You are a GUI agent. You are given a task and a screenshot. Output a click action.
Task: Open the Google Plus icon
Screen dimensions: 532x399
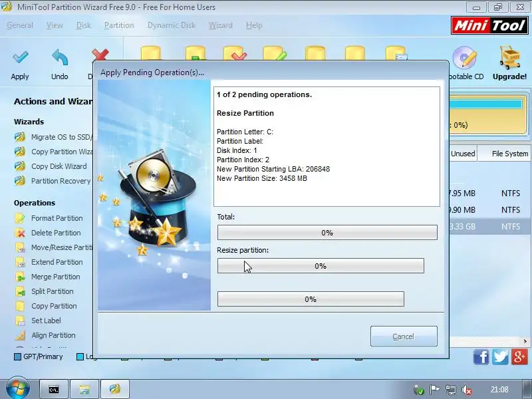(x=519, y=357)
